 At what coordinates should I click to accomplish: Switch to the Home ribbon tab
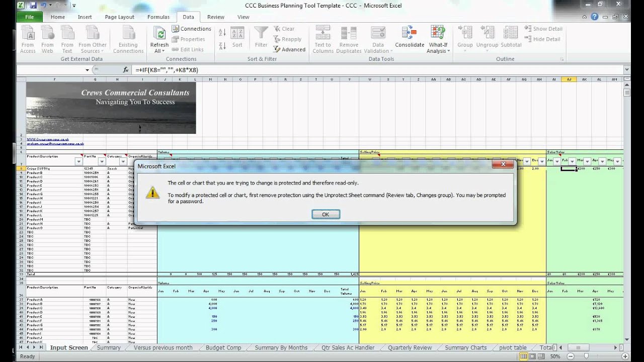point(58,17)
